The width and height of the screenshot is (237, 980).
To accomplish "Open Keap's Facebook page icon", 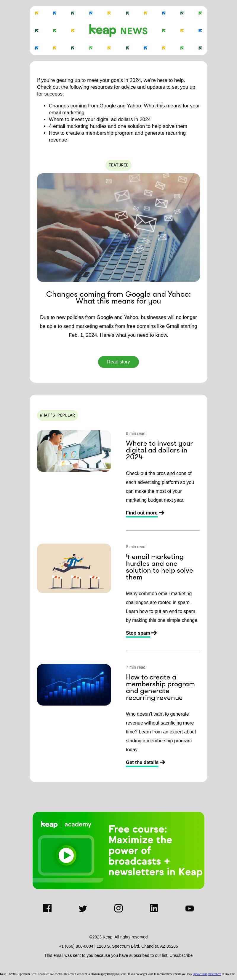I will click(47, 908).
